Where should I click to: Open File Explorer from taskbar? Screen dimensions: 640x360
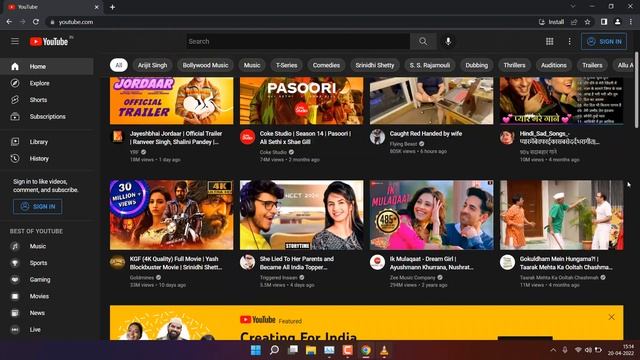pyautogui.click(x=311, y=350)
